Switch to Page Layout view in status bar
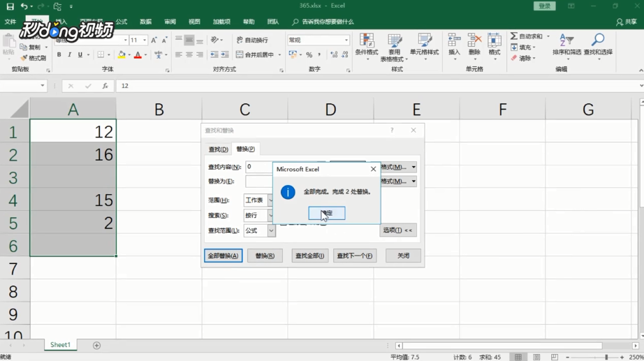The image size is (644, 361). point(536,357)
